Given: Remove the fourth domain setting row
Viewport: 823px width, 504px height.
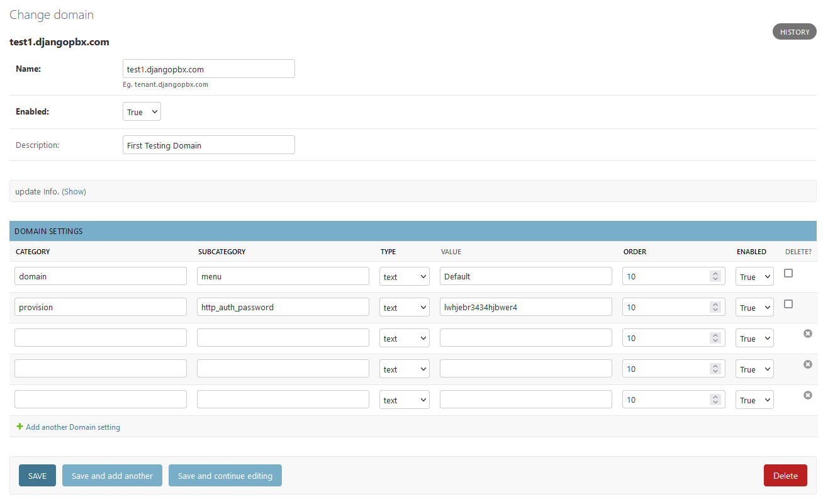Looking at the screenshot, I should [808, 364].
